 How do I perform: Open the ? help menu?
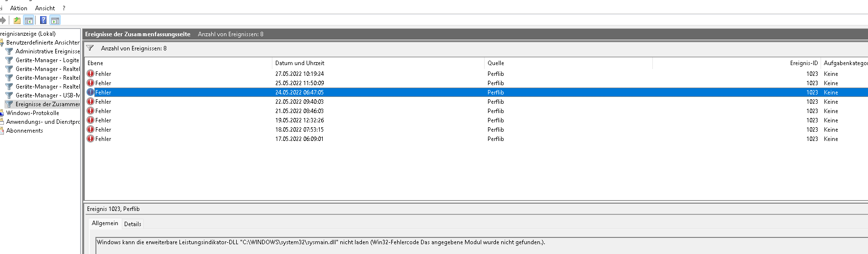tap(64, 8)
